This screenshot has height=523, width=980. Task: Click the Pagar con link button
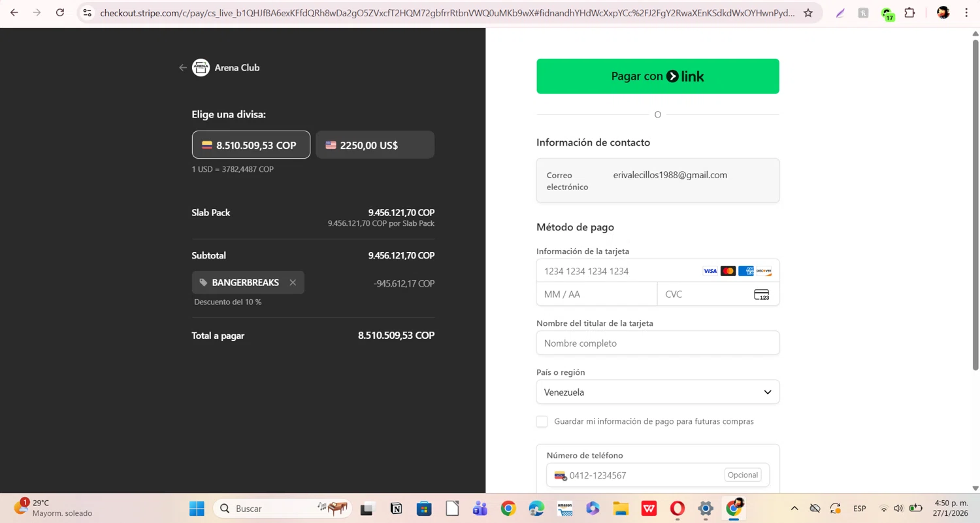[658, 76]
